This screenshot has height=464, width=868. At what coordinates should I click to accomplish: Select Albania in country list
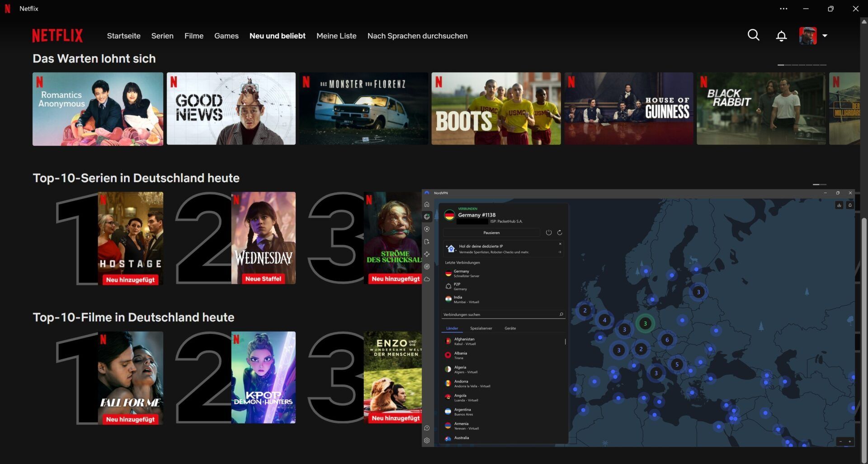503,355
